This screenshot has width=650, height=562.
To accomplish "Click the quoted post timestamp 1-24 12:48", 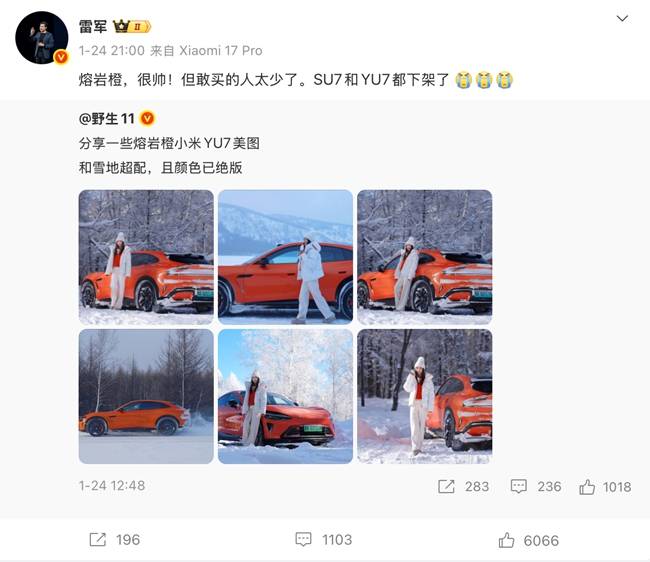I will 112,486.
